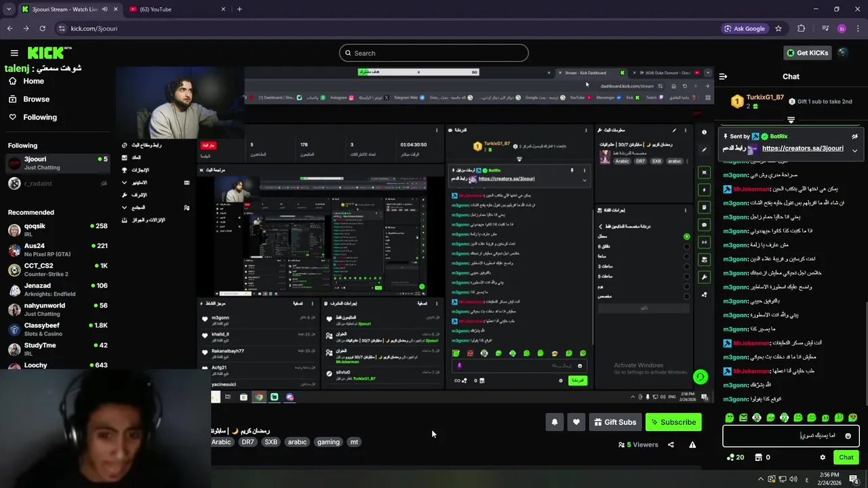Open recommended channel qoqsik
Viewport: 868px width, 488px height.
click(58, 230)
